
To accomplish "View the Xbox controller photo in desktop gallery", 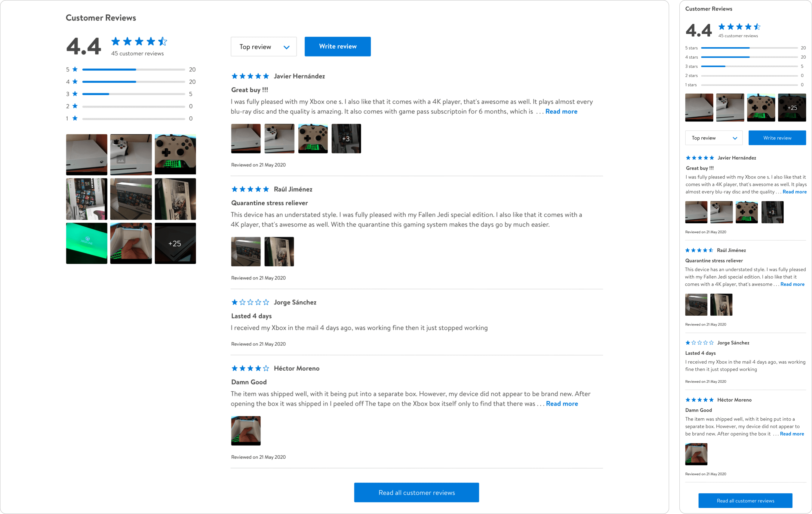I will click(x=175, y=155).
